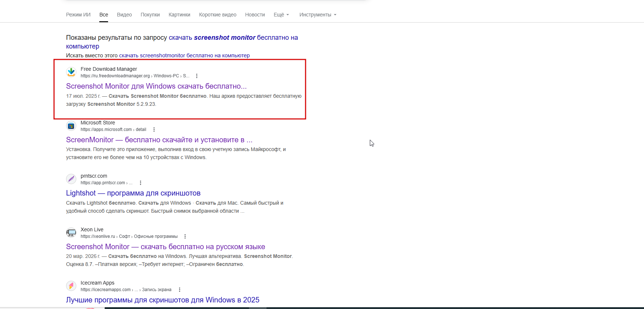Click the xeonlive.ru URL breadcrumb
This screenshot has width=644, height=309.
129,236
